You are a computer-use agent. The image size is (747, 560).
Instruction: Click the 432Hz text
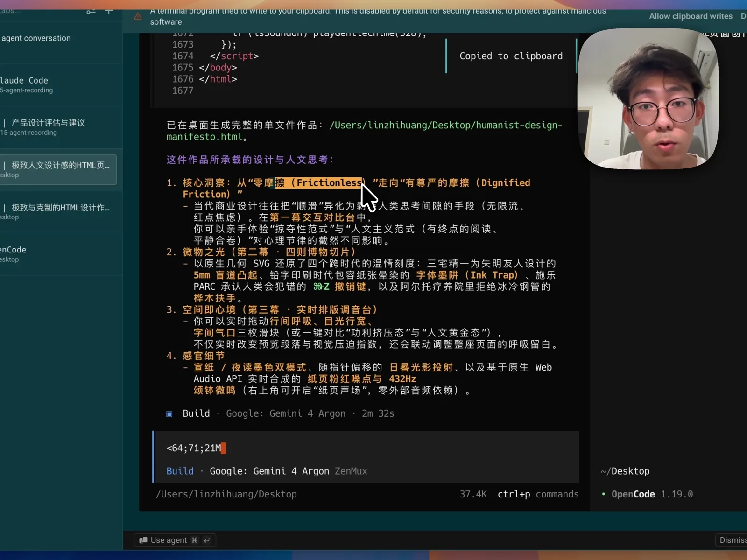pyautogui.click(x=402, y=379)
